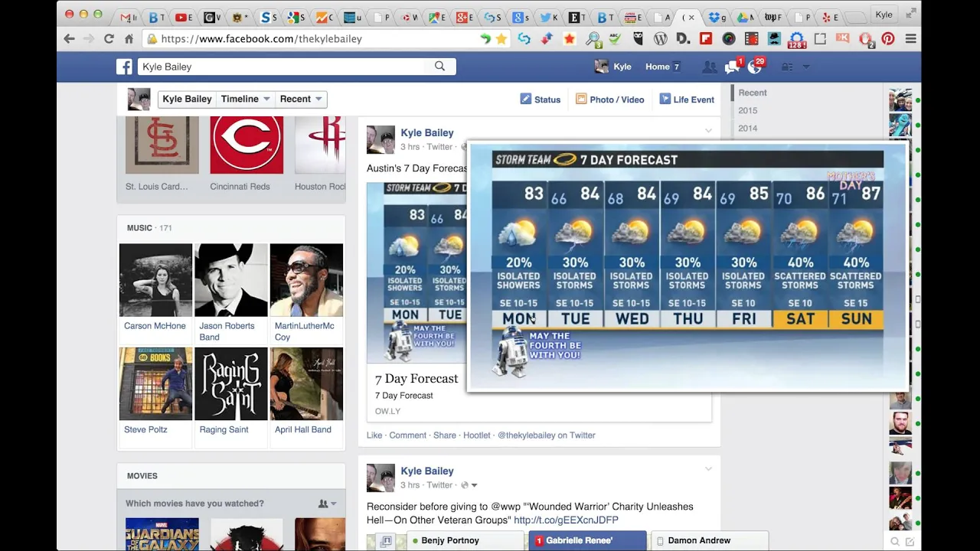
Task: Click the Status composer option
Action: (x=541, y=99)
